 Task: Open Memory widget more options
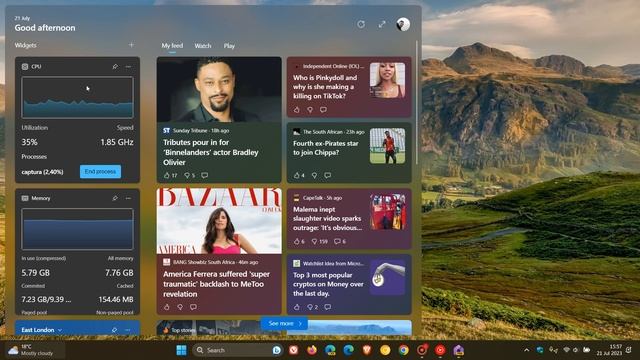click(x=129, y=198)
